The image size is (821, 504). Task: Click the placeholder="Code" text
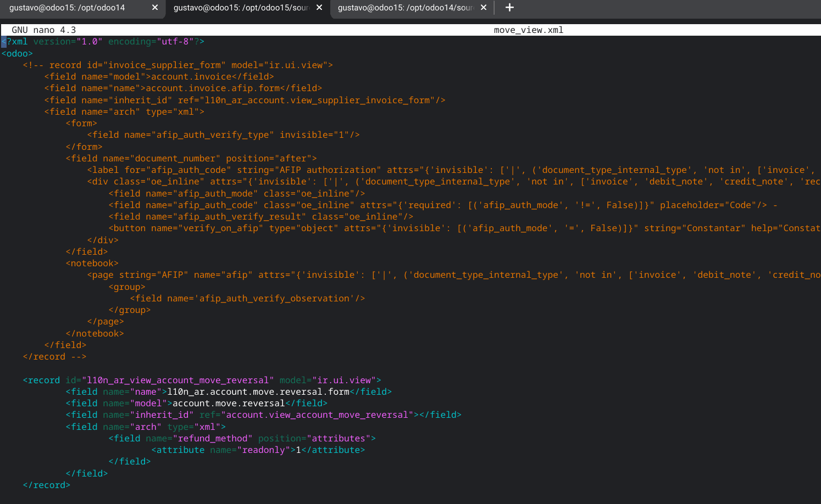[x=708, y=205]
